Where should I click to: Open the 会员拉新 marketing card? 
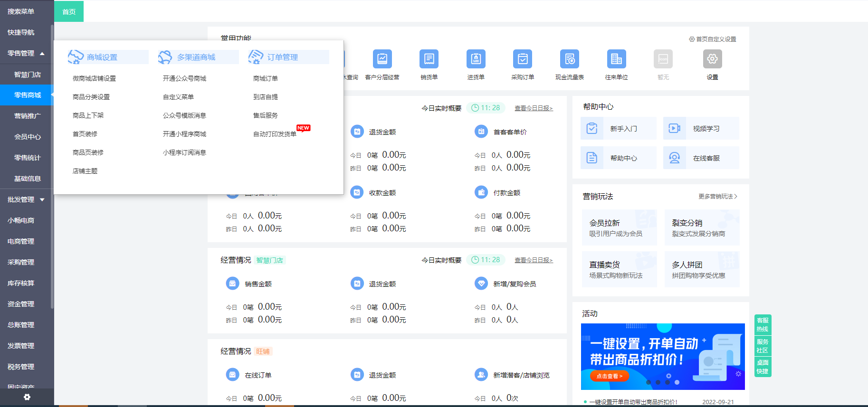click(x=619, y=227)
